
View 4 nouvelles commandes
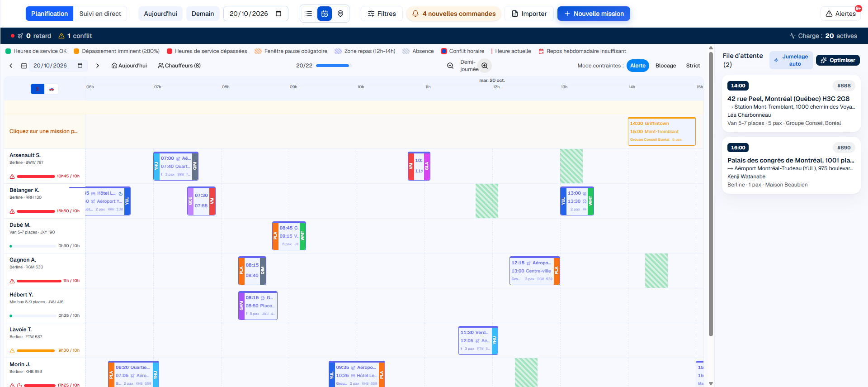tap(453, 14)
